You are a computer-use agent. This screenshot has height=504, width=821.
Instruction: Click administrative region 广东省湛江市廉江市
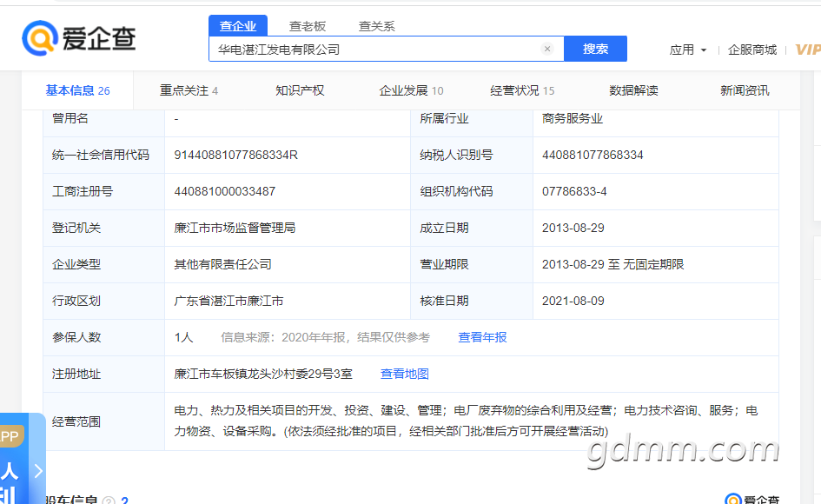tap(228, 302)
